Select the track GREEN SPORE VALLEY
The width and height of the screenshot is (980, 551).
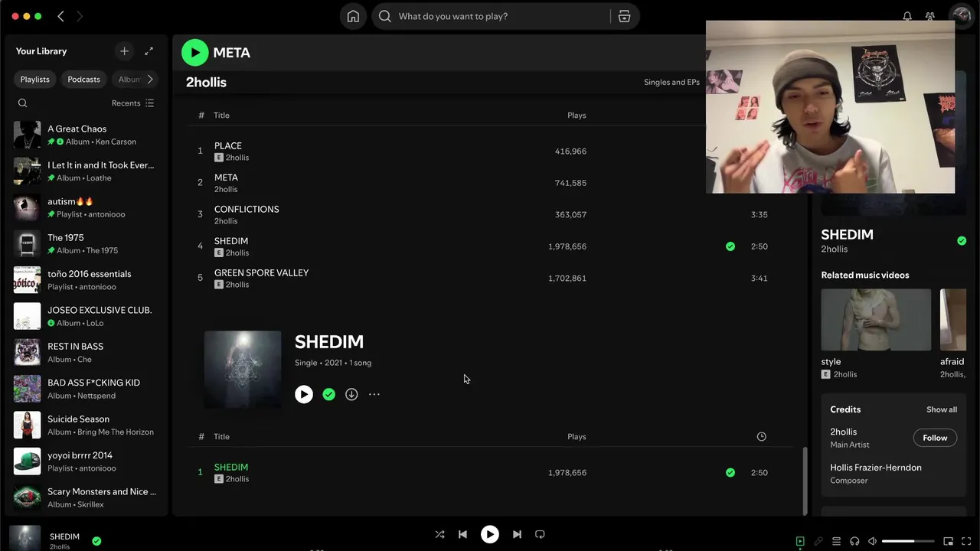(x=261, y=272)
